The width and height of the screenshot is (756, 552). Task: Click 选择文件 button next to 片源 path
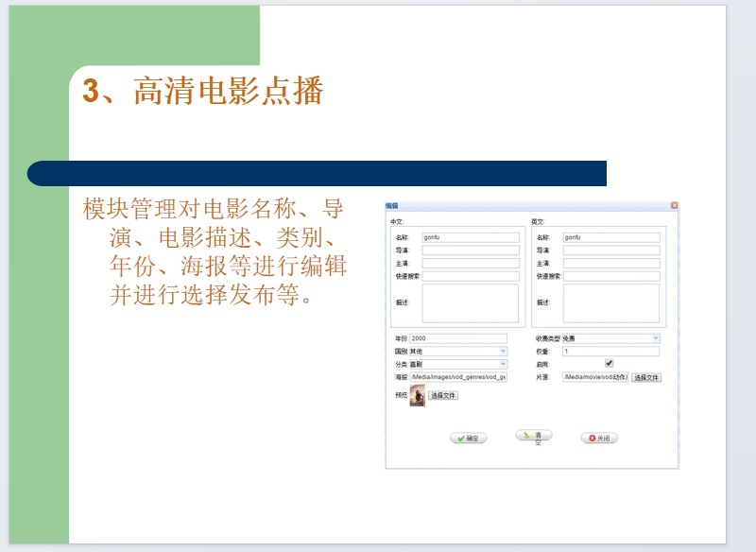tap(646, 377)
